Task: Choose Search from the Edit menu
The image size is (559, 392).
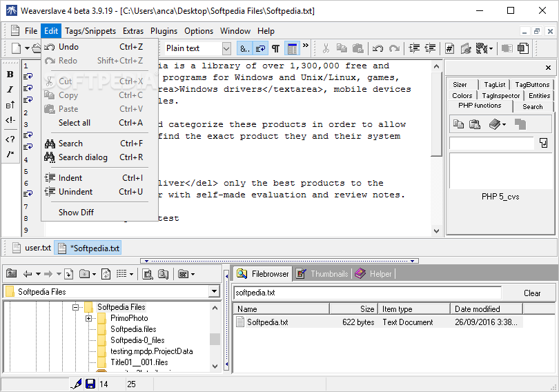Action: coord(99,144)
